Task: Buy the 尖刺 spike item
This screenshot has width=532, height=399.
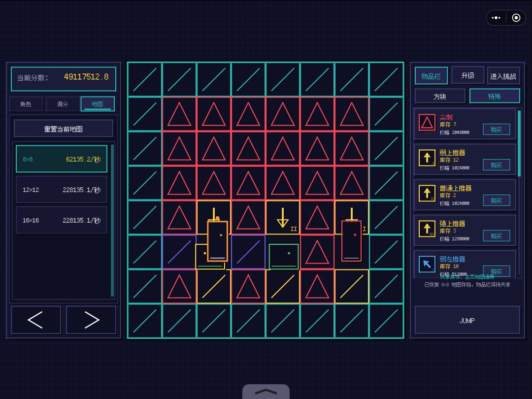Action: (497, 130)
